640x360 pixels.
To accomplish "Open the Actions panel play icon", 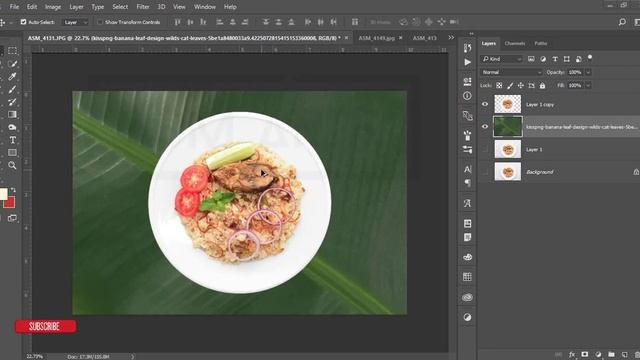I will (467, 62).
